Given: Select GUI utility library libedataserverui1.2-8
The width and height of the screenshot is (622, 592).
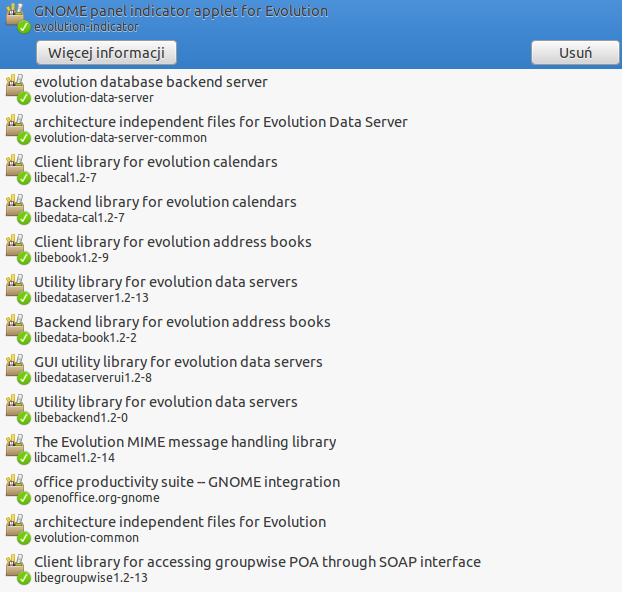Looking at the screenshot, I should (311, 369).
